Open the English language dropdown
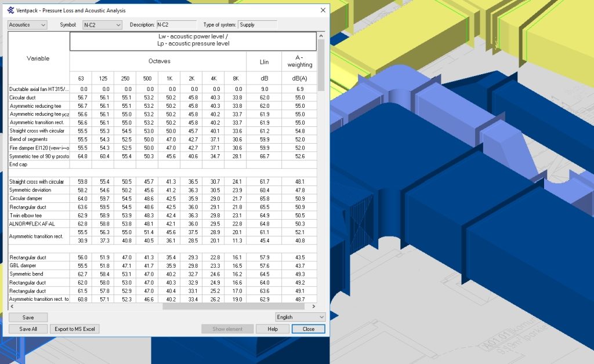 300,317
